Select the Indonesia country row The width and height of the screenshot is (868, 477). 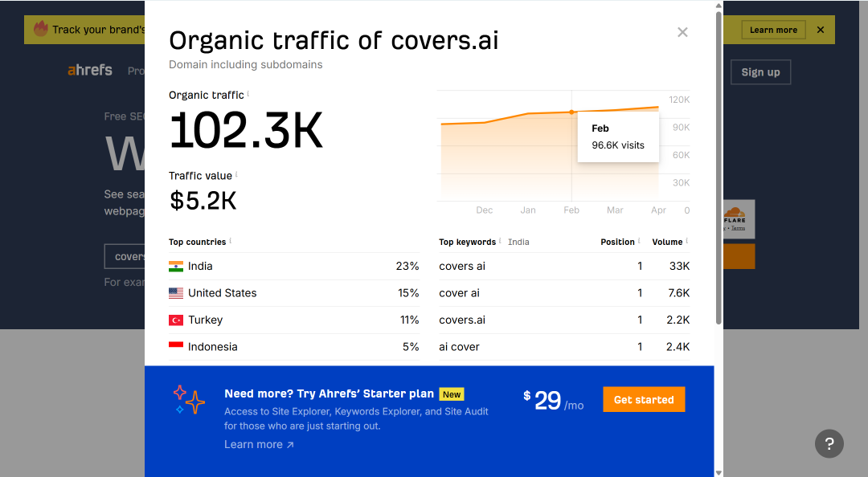pos(294,347)
